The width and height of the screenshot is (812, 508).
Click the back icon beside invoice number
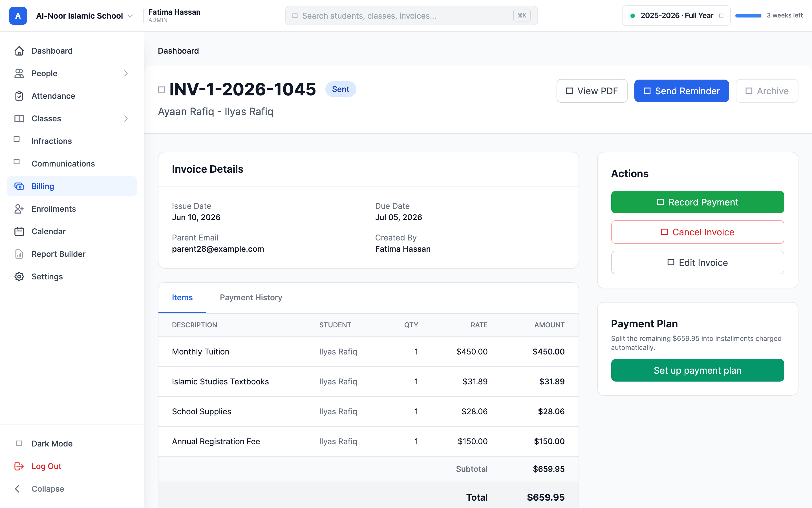161,89
